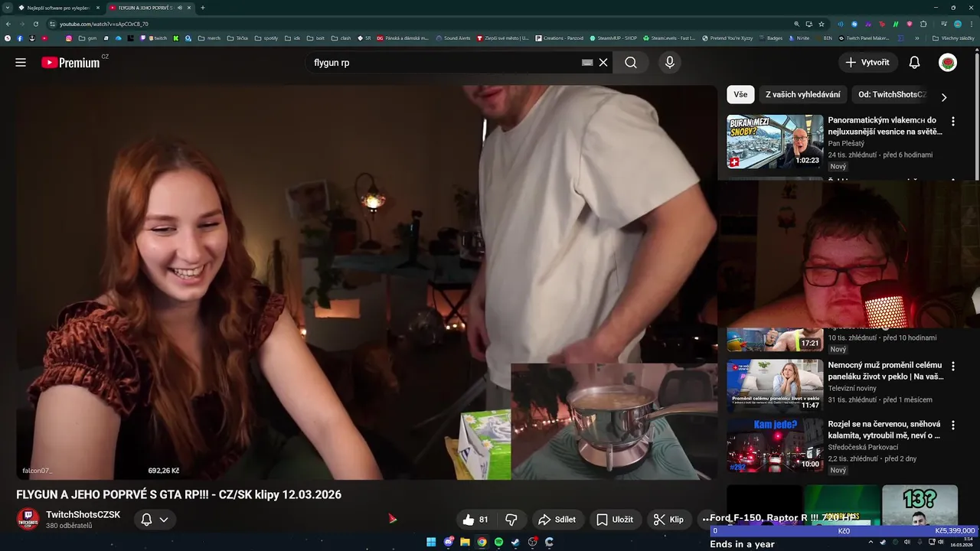Mute the FLYGUN tab via speaker icon
Viewport: 980px width, 551px height.
(x=180, y=8)
